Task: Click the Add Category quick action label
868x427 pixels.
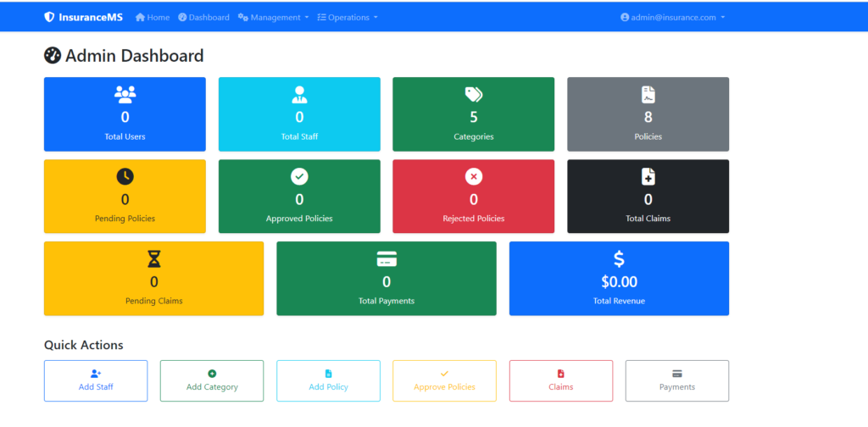Action: click(212, 386)
